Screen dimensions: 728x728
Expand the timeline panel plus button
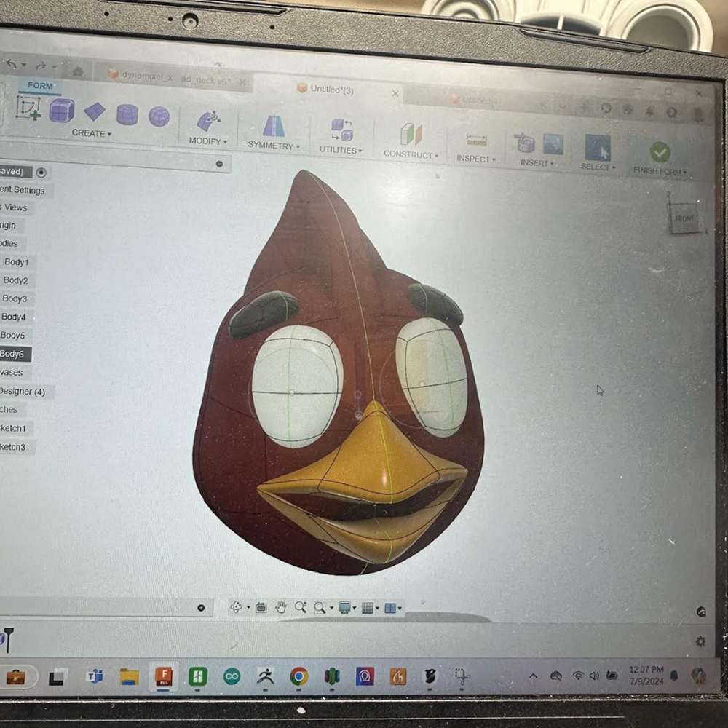tap(201, 607)
